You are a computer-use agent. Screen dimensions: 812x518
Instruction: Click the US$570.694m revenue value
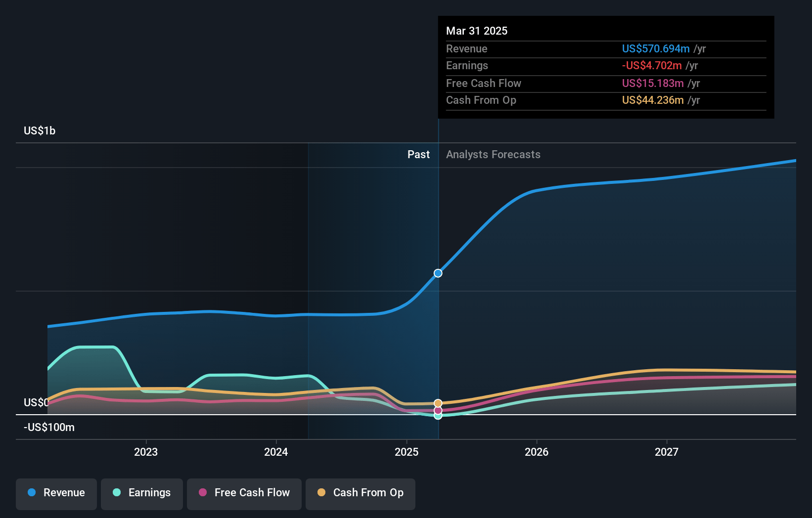coord(656,48)
